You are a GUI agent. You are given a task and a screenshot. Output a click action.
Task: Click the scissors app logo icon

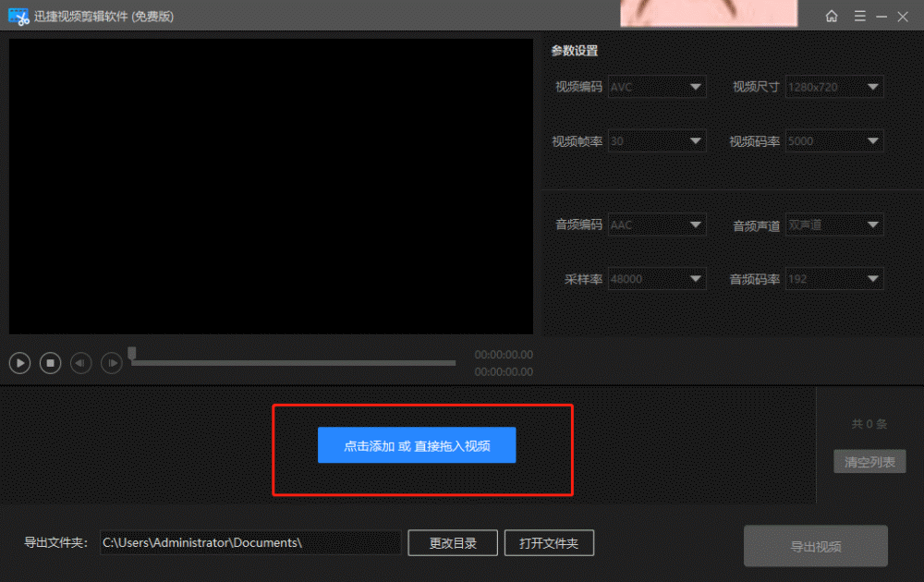(18, 17)
